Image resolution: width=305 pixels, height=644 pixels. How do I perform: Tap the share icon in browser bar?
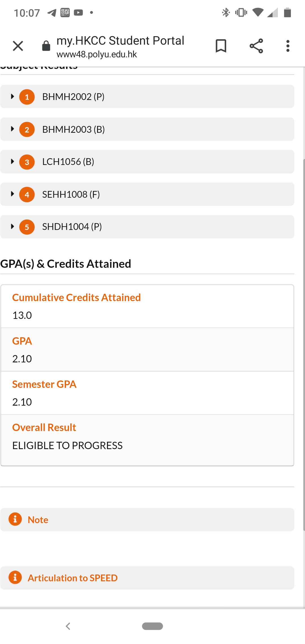click(256, 46)
